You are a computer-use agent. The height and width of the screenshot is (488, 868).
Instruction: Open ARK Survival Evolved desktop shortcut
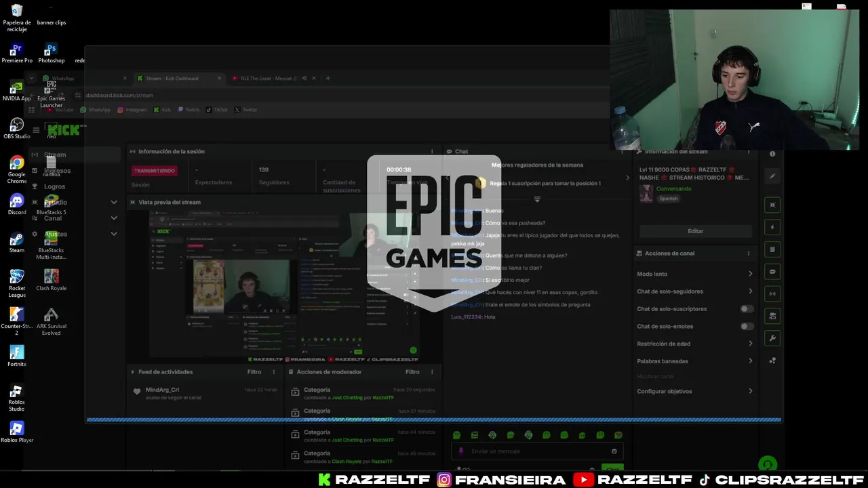(x=51, y=322)
